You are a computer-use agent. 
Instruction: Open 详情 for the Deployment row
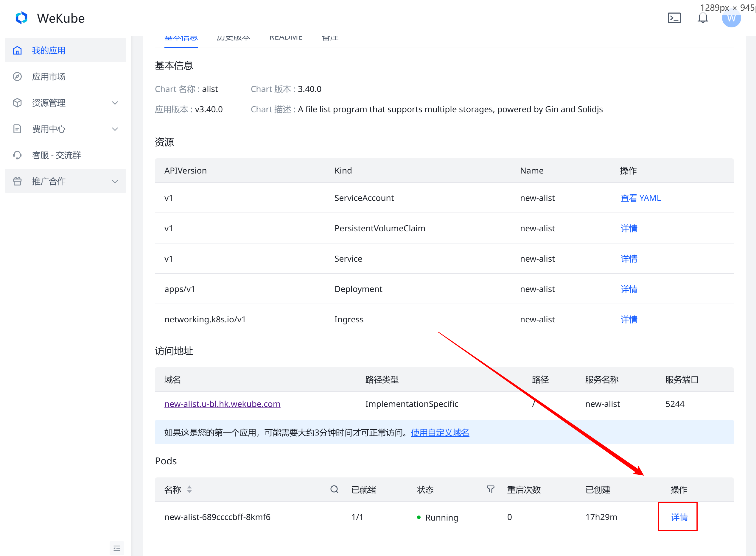[629, 289]
